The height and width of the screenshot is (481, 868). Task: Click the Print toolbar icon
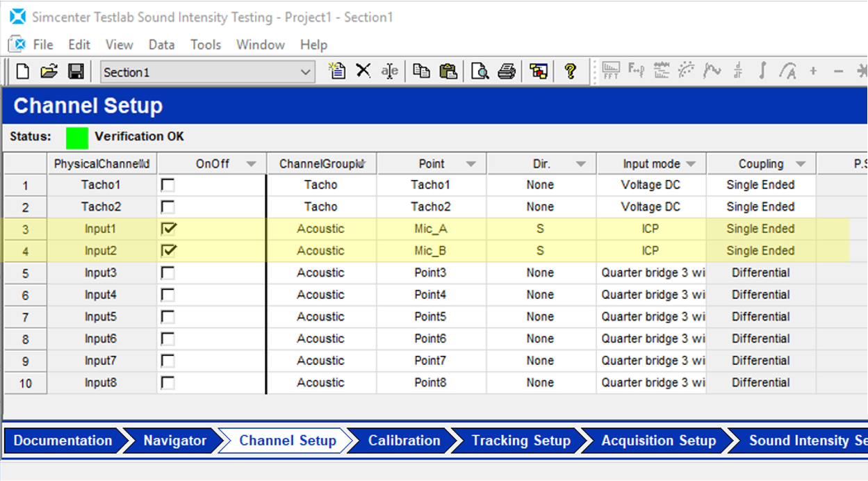507,71
